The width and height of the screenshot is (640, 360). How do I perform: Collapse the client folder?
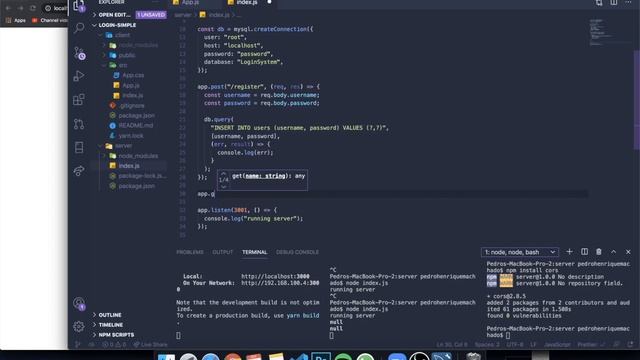[101, 35]
